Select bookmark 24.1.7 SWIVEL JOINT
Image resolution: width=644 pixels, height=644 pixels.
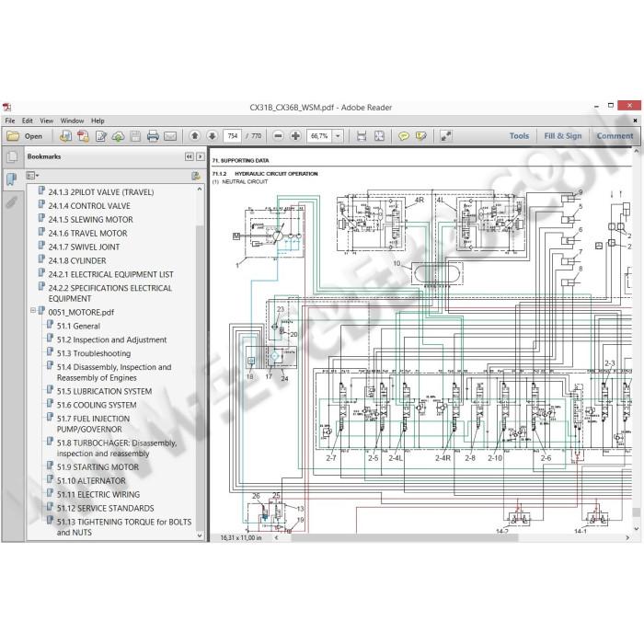(85, 247)
